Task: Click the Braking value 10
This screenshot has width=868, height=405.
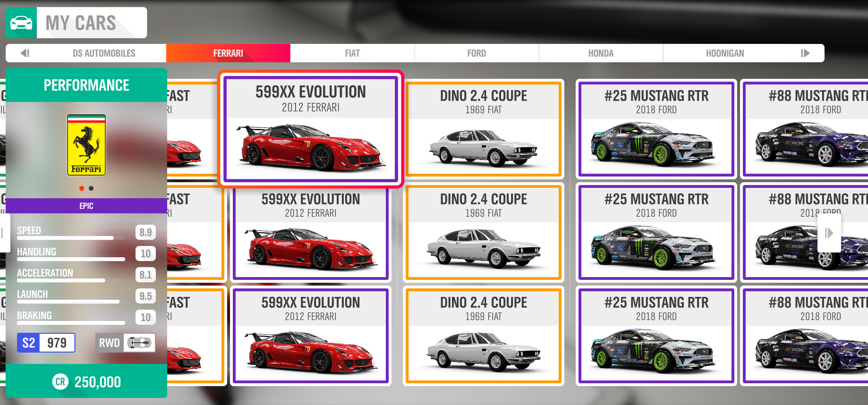Action: click(x=145, y=317)
